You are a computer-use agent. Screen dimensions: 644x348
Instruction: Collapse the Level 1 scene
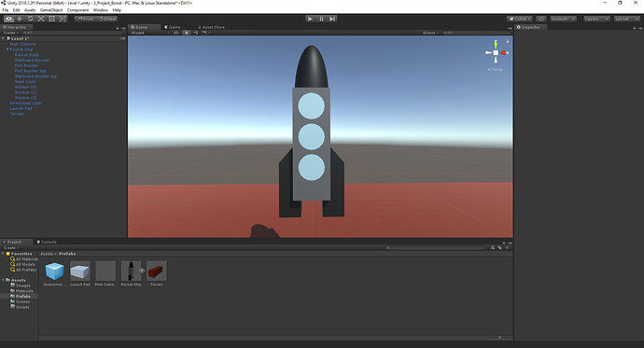(x=4, y=38)
